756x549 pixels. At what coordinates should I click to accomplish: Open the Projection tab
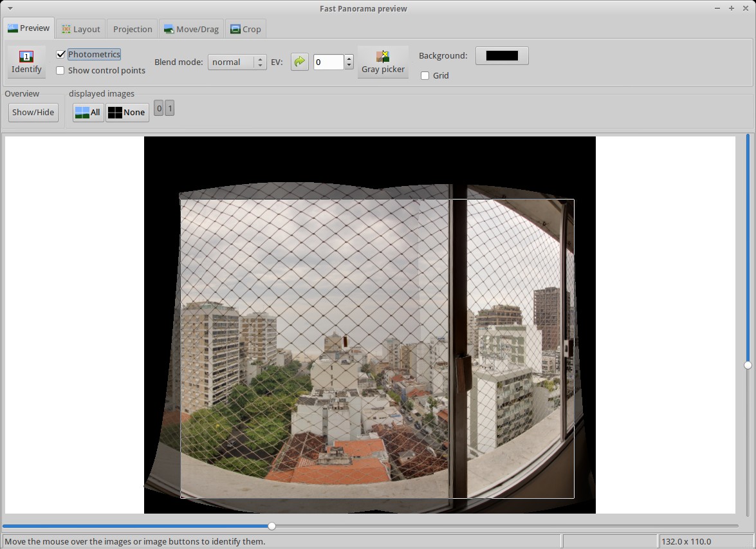pyautogui.click(x=133, y=29)
